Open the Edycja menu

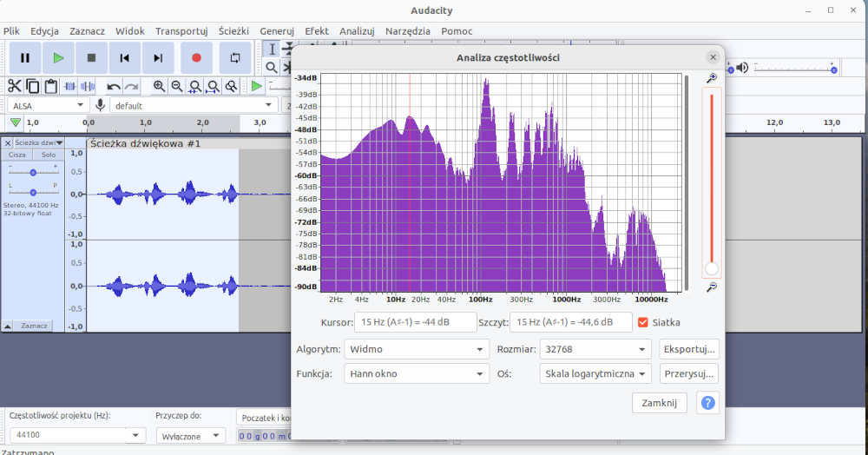pos(44,31)
